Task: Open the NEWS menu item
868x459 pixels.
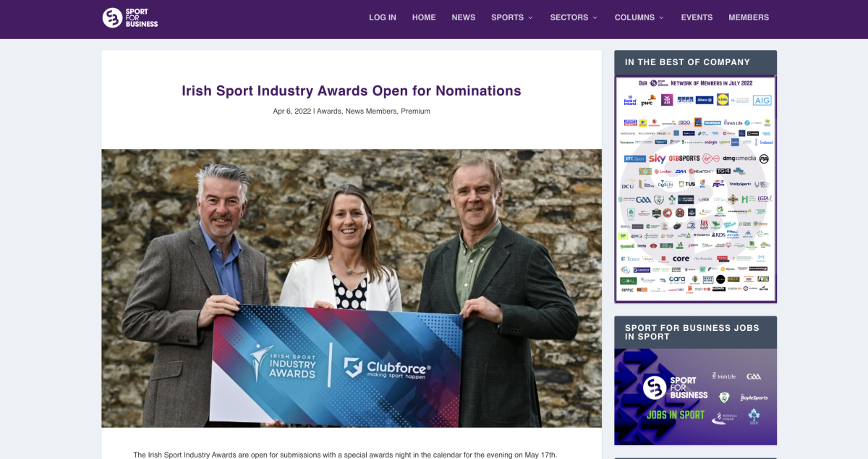Action: point(464,17)
